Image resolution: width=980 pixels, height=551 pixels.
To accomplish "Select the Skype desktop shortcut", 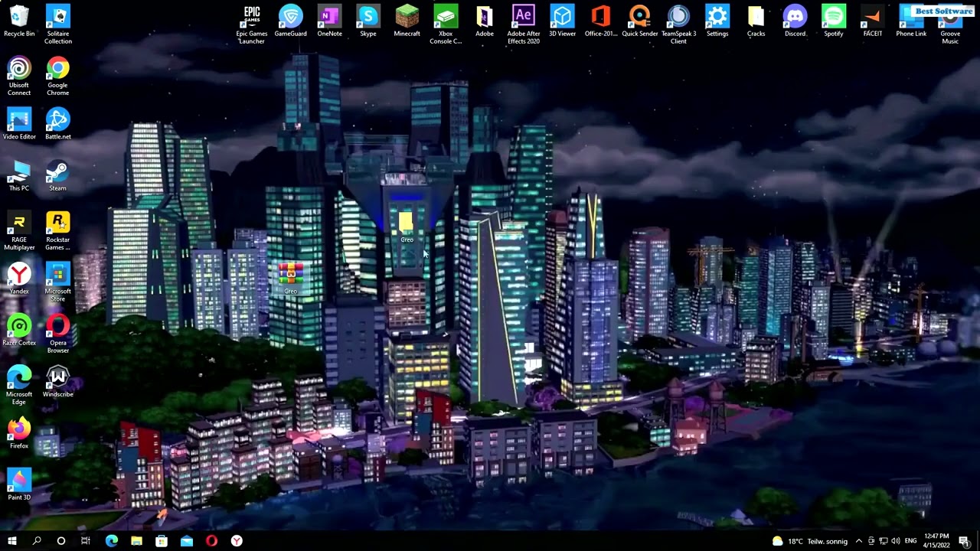I will [368, 21].
